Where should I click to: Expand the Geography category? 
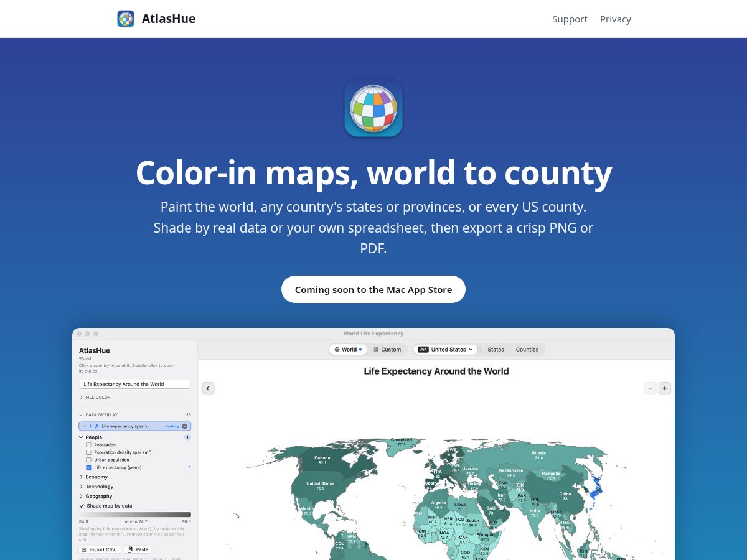(81, 497)
